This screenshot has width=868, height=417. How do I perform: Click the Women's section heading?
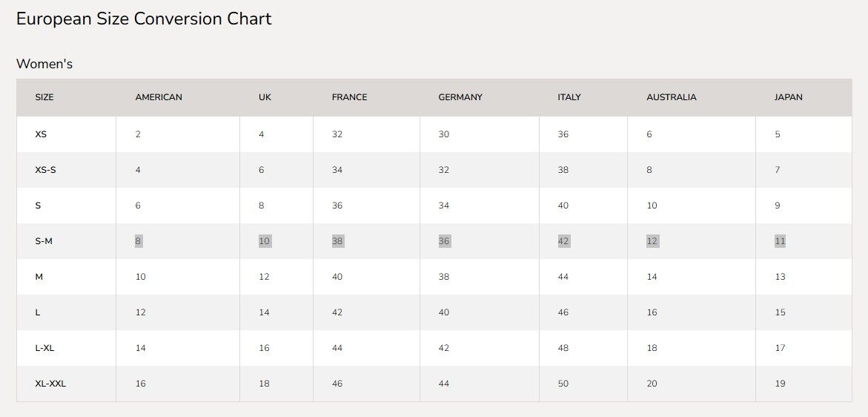(x=44, y=64)
